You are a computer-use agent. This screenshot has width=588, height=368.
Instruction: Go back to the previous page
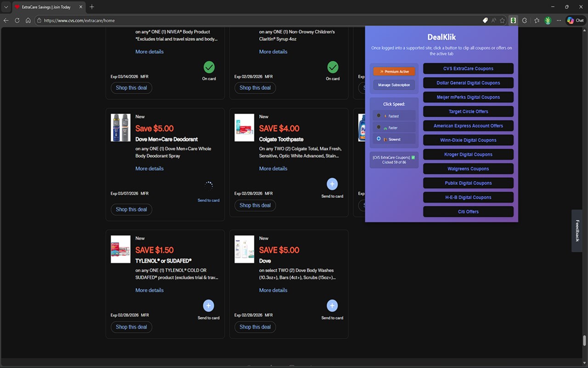click(x=6, y=20)
